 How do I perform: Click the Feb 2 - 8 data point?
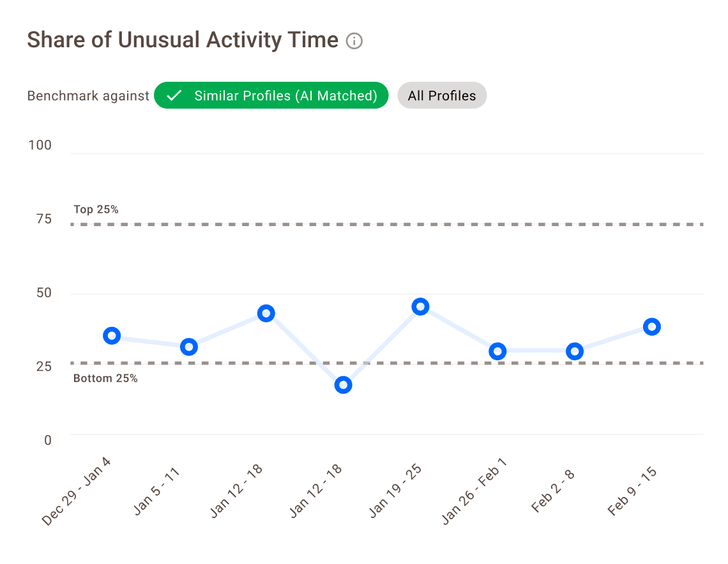tap(575, 351)
